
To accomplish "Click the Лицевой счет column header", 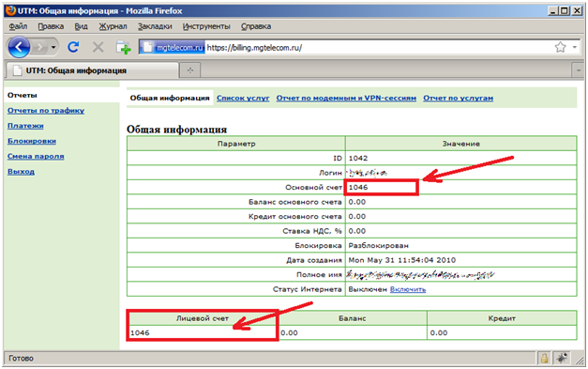I will pos(203,318).
